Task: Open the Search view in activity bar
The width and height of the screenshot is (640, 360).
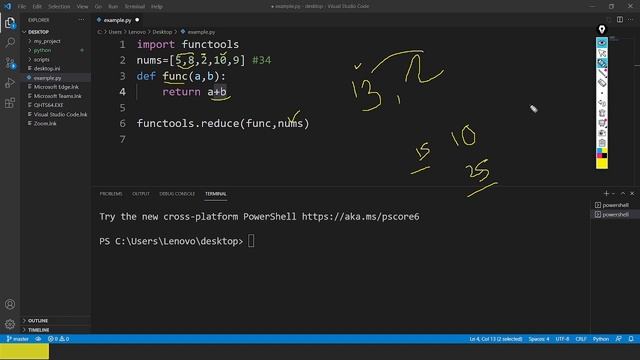Action: point(10,42)
